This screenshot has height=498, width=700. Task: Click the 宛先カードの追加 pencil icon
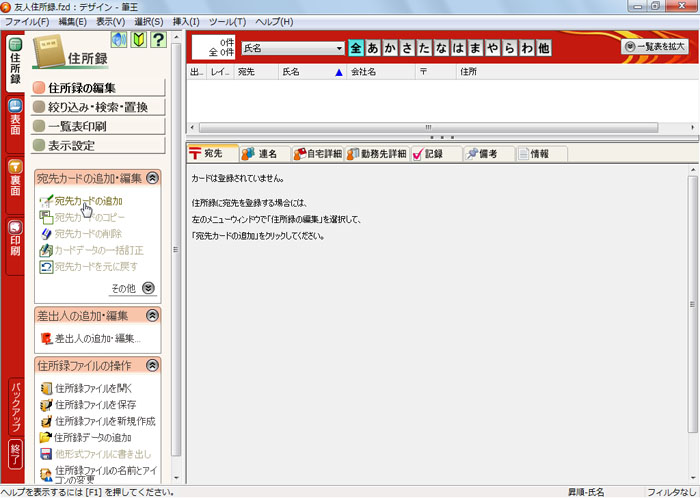[46, 201]
